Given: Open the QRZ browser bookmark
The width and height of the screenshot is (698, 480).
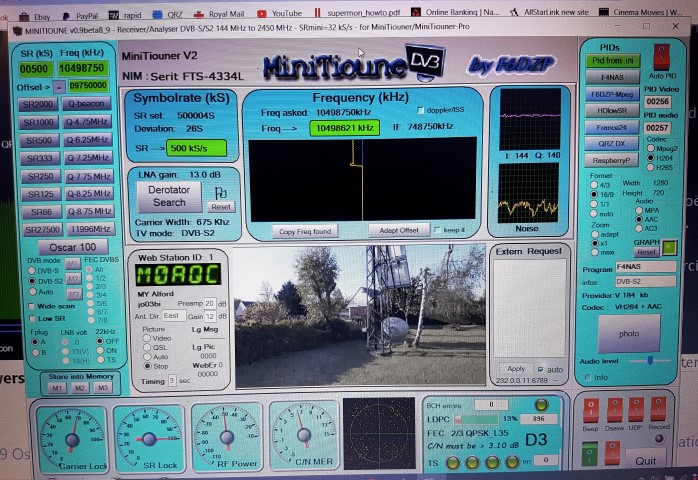Looking at the screenshot, I should coord(168,15).
